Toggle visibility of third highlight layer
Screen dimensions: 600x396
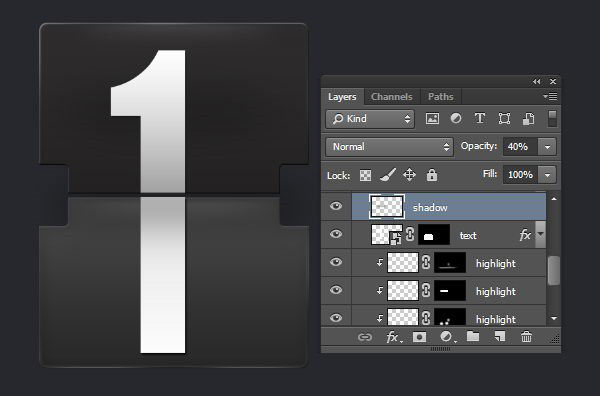pyautogui.click(x=336, y=318)
